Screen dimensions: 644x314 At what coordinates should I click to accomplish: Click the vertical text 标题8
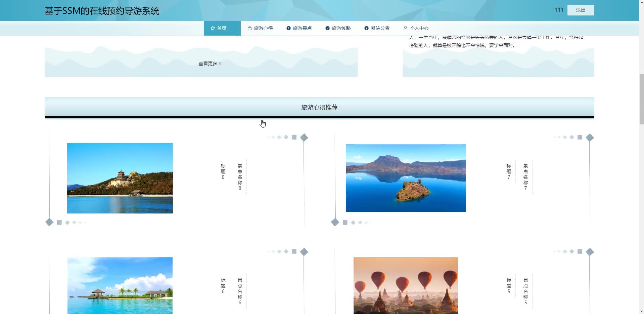pos(223,171)
